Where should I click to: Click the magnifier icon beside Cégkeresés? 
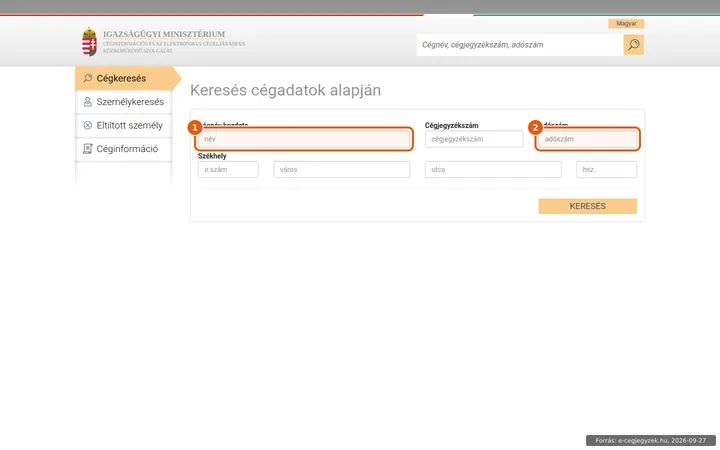[x=88, y=78]
